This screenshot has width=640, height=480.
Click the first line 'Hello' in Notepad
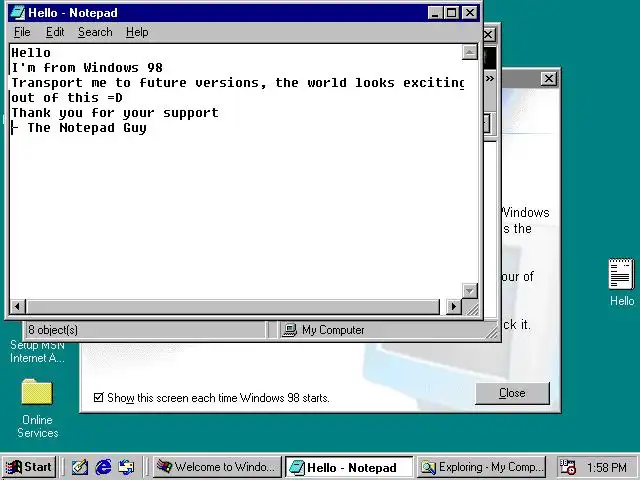coord(31,53)
